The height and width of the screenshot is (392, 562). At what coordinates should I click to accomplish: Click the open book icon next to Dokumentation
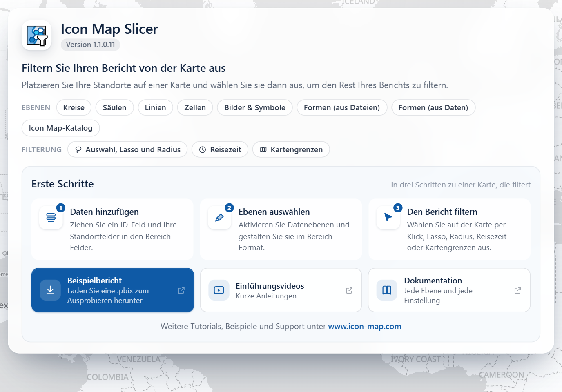pyautogui.click(x=387, y=290)
